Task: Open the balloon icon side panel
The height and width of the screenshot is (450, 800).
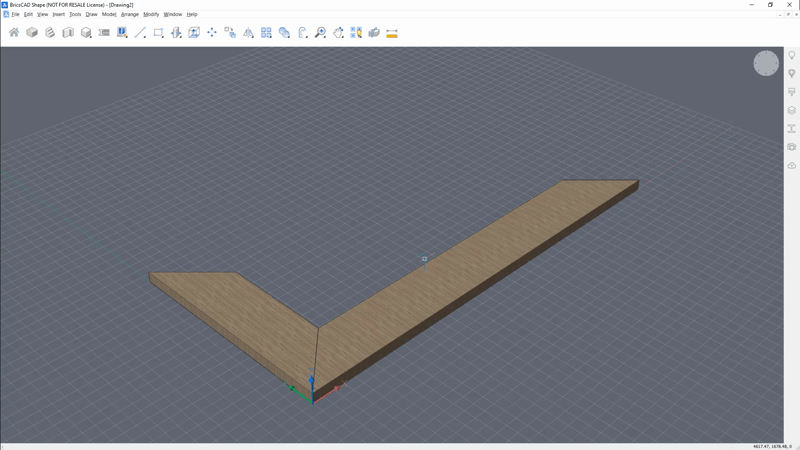Action: [792, 73]
